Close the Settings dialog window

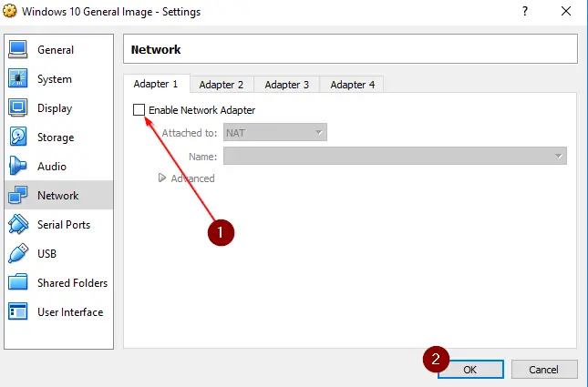(x=566, y=11)
